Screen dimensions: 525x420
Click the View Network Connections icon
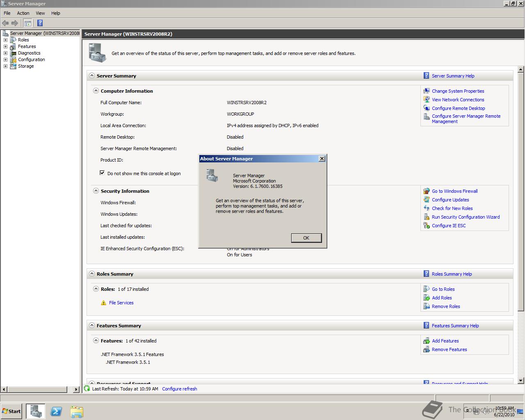[427, 100]
